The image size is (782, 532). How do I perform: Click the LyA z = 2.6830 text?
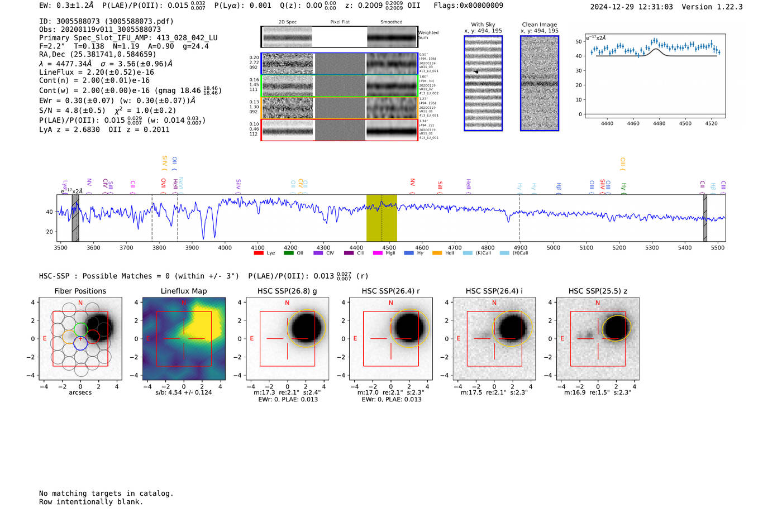click(70, 130)
